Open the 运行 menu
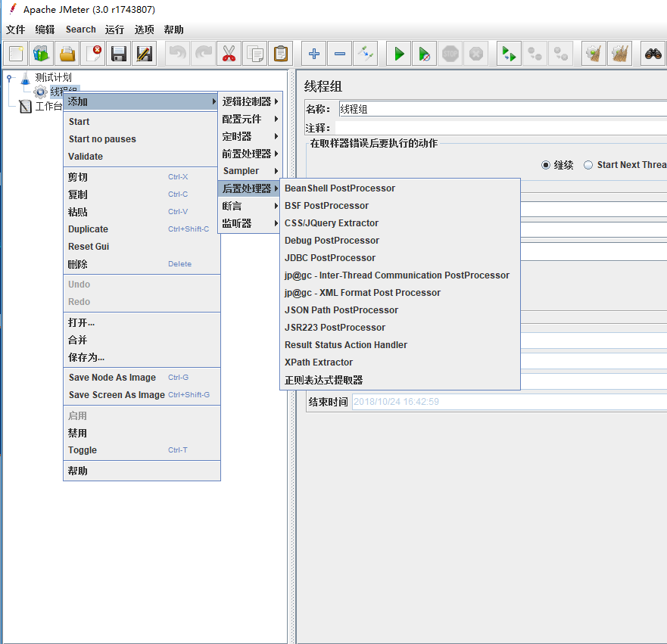 point(115,30)
